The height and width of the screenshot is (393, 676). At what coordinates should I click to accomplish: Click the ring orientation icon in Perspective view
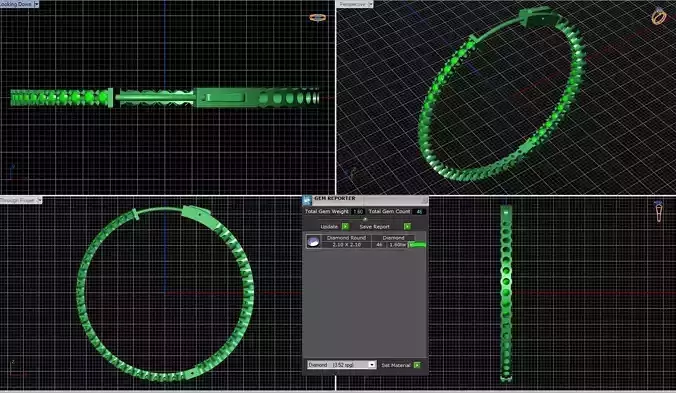pyautogui.click(x=659, y=16)
